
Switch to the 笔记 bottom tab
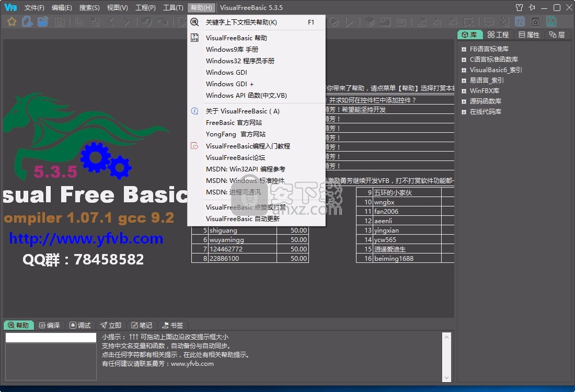click(x=142, y=325)
